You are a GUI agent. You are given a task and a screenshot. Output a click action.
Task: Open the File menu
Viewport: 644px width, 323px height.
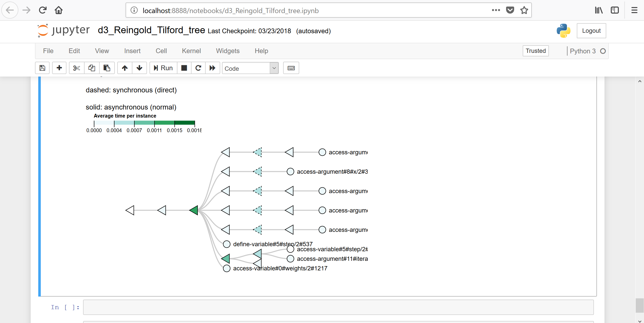tap(48, 51)
